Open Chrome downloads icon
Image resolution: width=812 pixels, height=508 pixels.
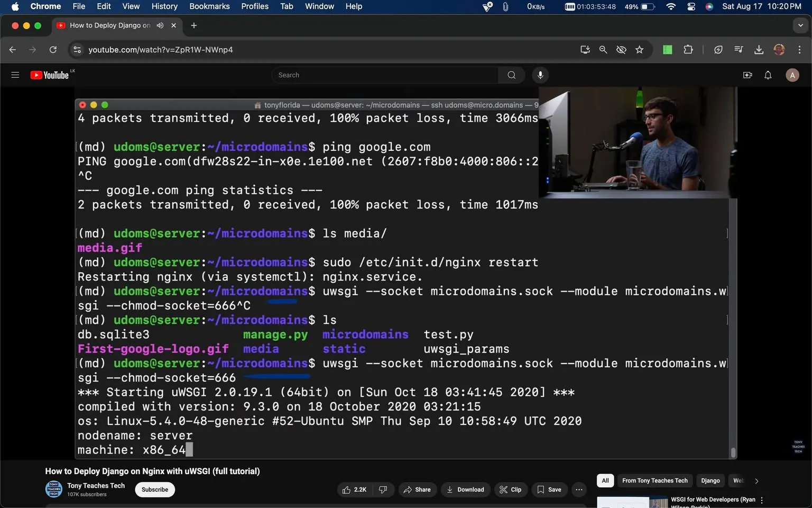click(x=759, y=50)
